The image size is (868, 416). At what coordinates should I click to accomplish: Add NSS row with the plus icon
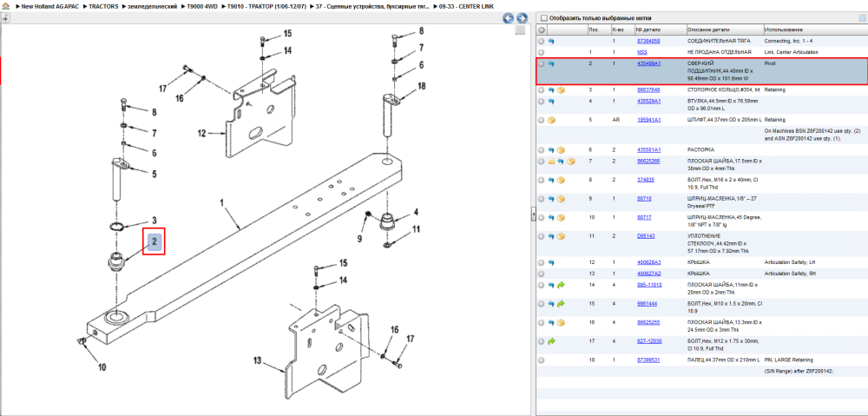click(x=542, y=52)
